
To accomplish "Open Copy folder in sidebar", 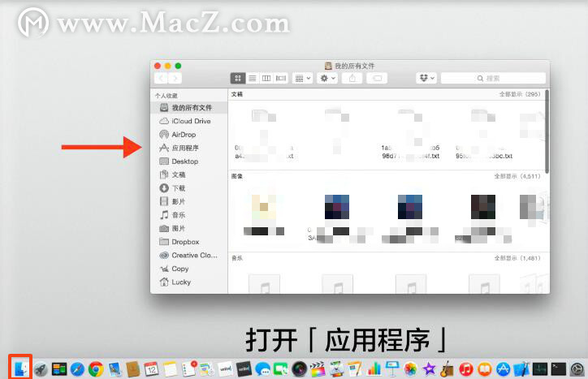I will (x=175, y=269).
